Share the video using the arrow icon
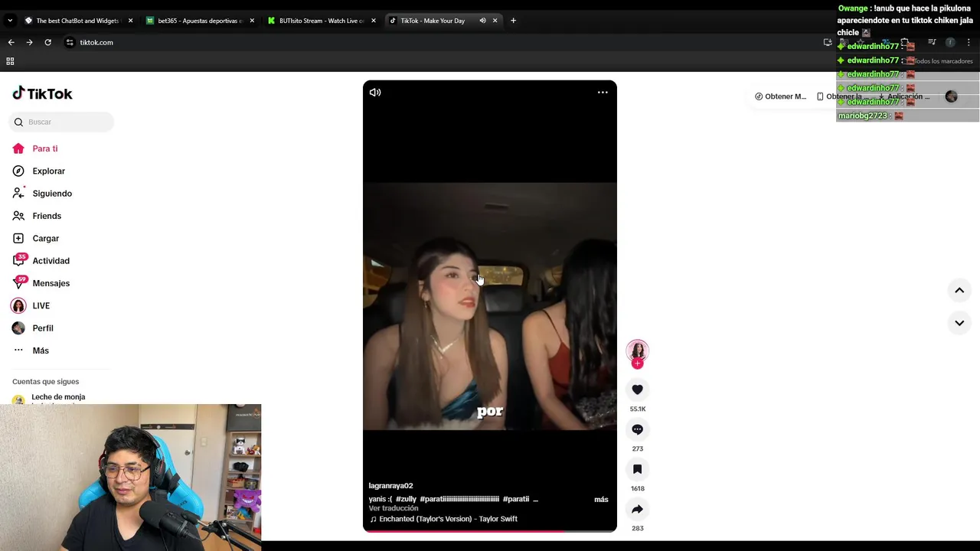 click(x=637, y=509)
